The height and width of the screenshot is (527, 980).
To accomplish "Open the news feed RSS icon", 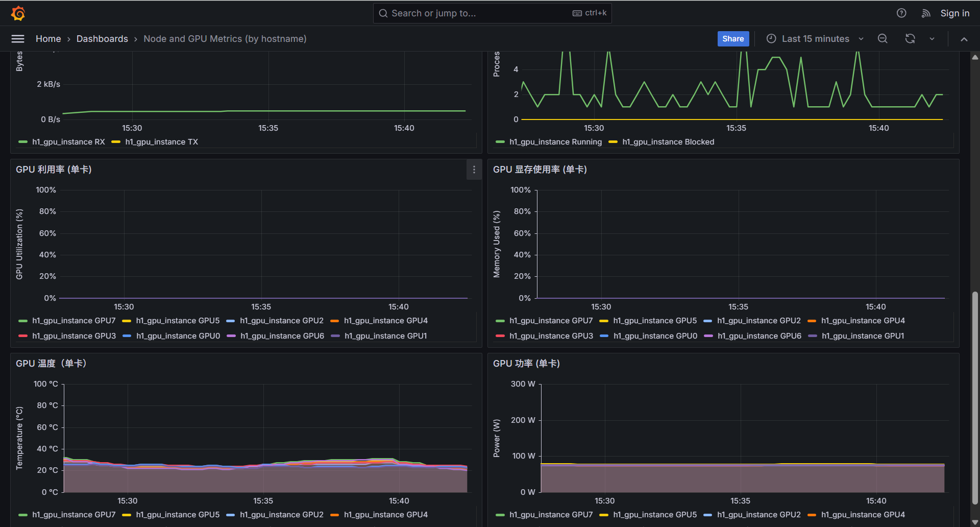I will click(x=925, y=13).
